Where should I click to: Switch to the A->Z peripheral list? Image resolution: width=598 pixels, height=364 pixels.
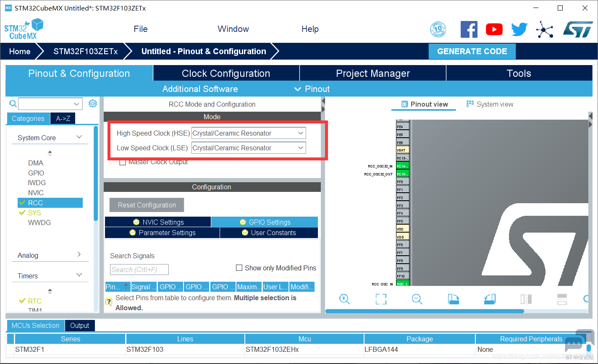(x=63, y=118)
